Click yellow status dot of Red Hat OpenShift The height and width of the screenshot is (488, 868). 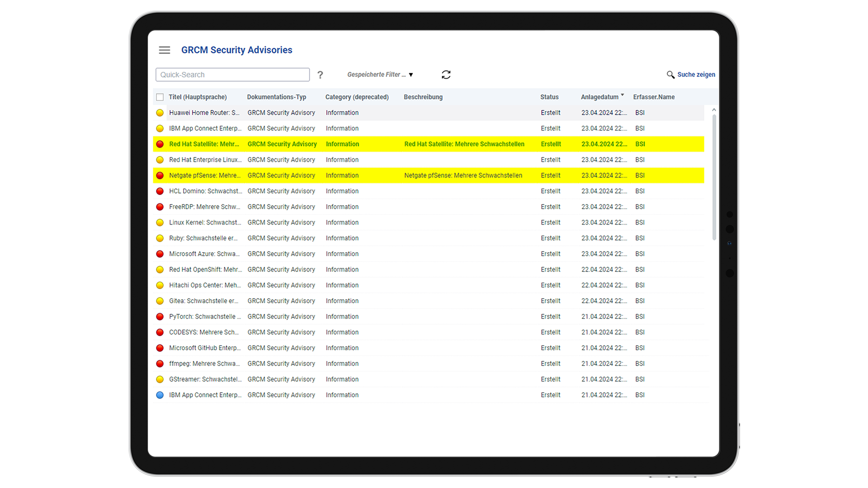tap(160, 270)
